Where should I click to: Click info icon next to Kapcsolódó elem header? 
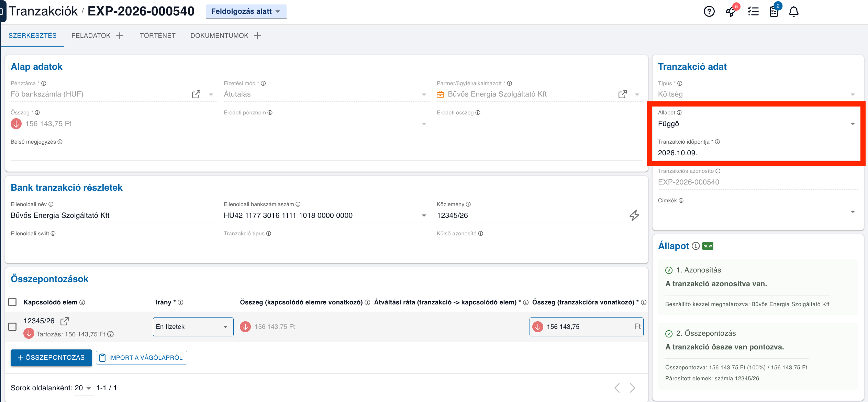point(82,302)
